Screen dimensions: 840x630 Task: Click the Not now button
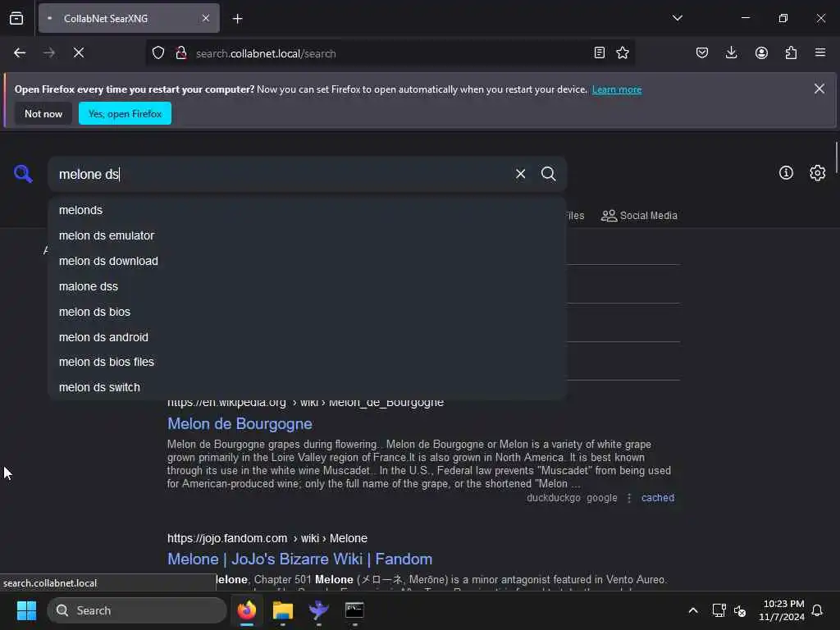click(x=43, y=113)
